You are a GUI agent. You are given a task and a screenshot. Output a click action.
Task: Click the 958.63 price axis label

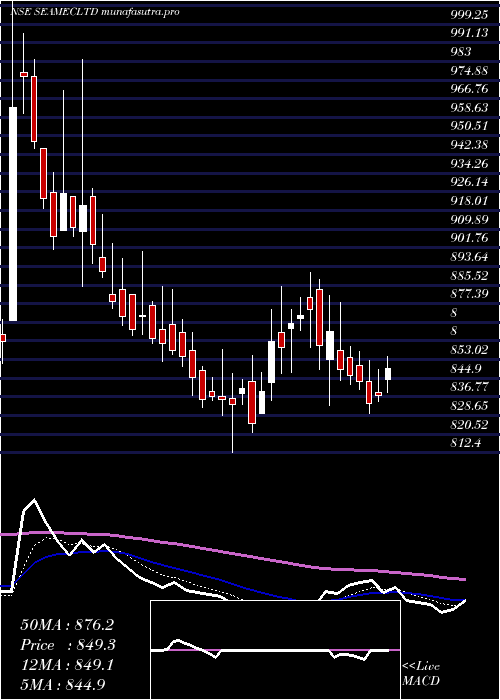[469, 108]
